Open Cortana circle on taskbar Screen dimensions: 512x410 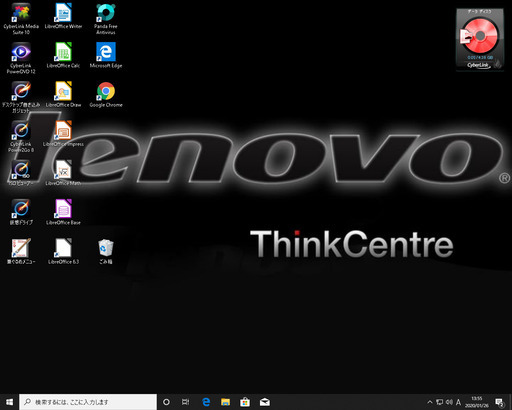pyautogui.click(x=166, y=402)
